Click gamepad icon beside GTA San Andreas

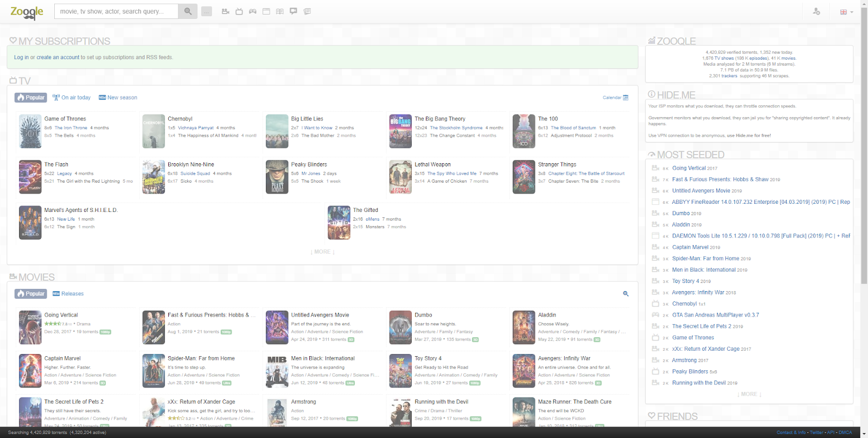[x=655, y=315]
